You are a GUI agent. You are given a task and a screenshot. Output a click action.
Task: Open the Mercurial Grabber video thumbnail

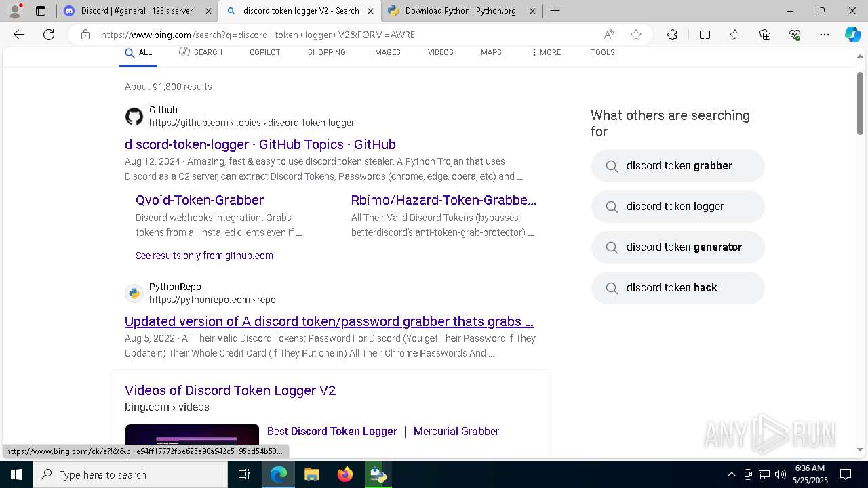(192, 439)
